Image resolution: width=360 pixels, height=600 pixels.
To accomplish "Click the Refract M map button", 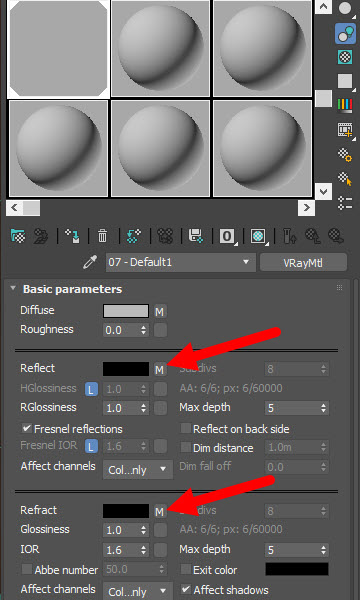I will click(x=160, y=512).
